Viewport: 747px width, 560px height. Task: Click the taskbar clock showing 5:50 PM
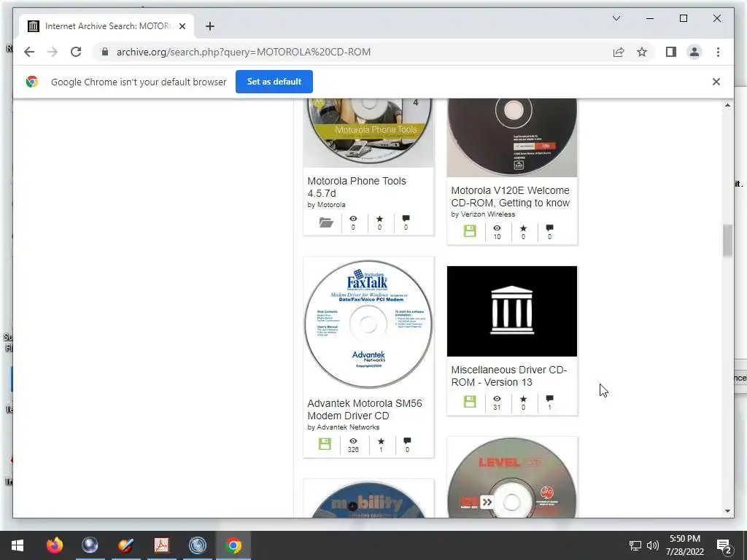click(x=684, y=545)
